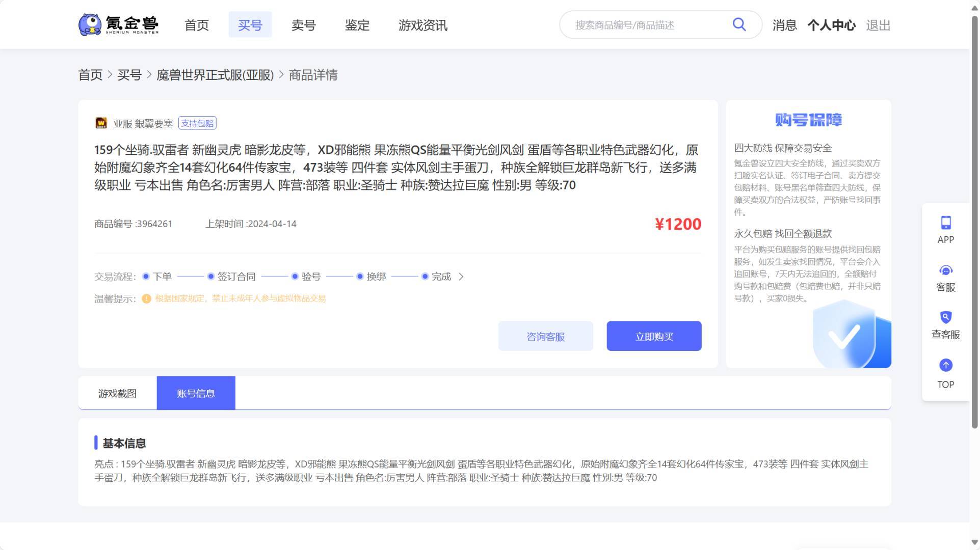Screen dimensions: 980x550
Task: Jump to top with the TOP arrow icon
Action: click(x=945, y=365)
